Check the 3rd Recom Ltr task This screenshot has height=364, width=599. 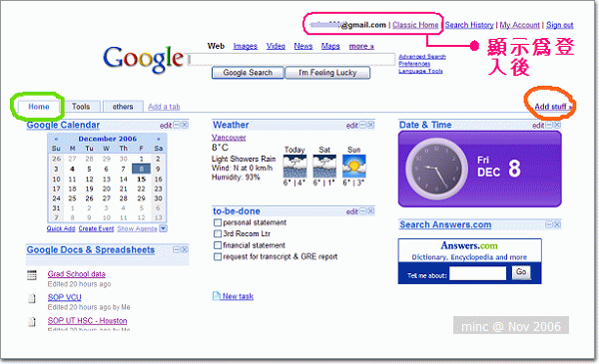218,233
